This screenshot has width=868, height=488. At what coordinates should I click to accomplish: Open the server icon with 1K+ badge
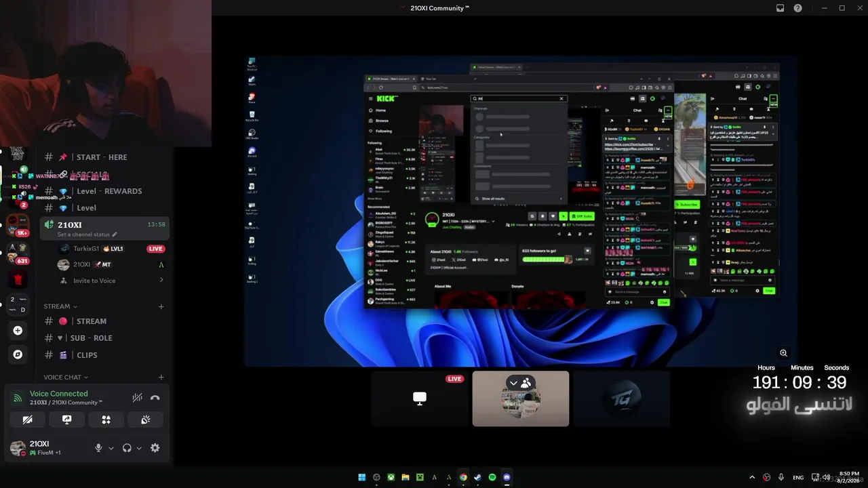pyautogui.click(x=18, y=224)
